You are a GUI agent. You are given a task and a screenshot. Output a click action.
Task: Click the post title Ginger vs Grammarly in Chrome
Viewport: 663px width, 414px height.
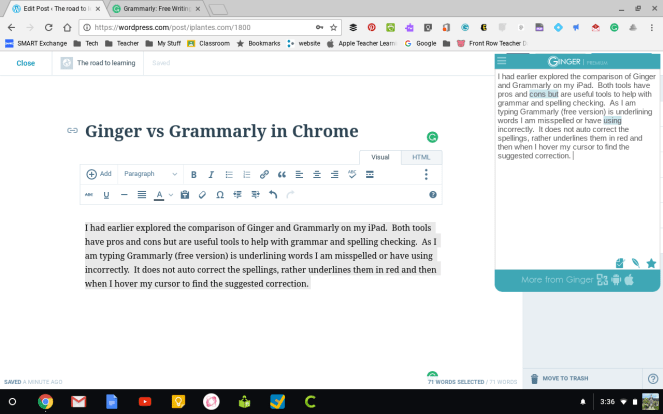(222, 131)
